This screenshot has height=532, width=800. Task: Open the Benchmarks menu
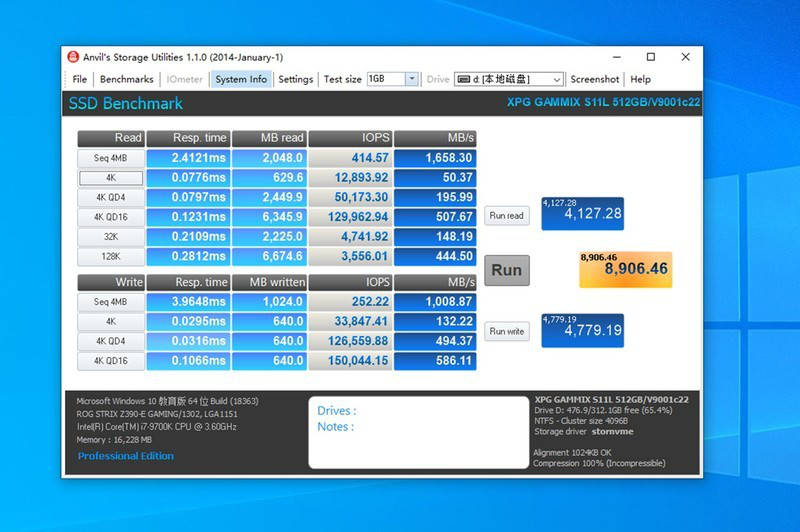(127, 79)
